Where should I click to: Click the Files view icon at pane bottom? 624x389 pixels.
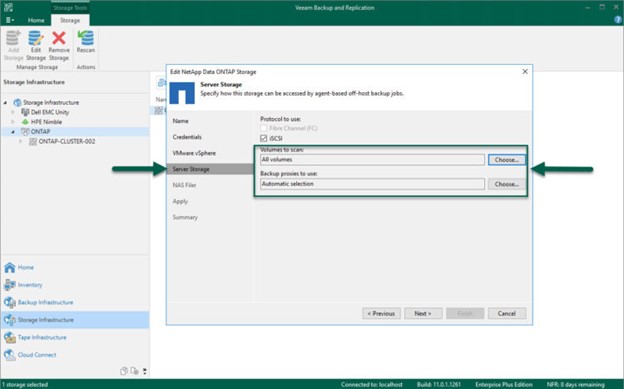point(124,371)
